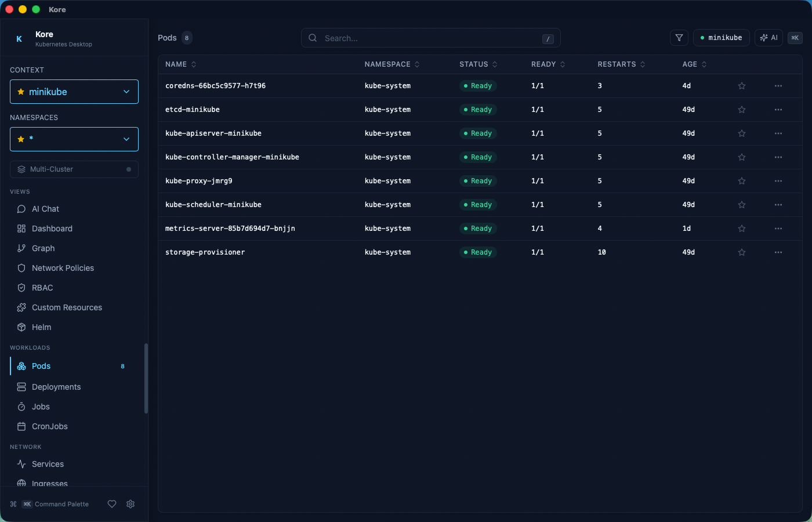Select Custom Resources in sidebar
This screenshot has width=812, height=522.
point(67,307)
